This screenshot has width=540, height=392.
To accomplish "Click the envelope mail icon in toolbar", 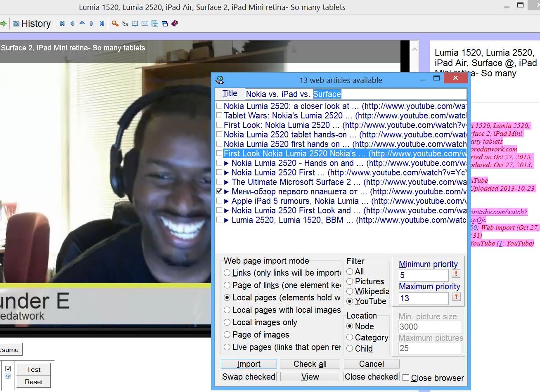I will 145,24.
